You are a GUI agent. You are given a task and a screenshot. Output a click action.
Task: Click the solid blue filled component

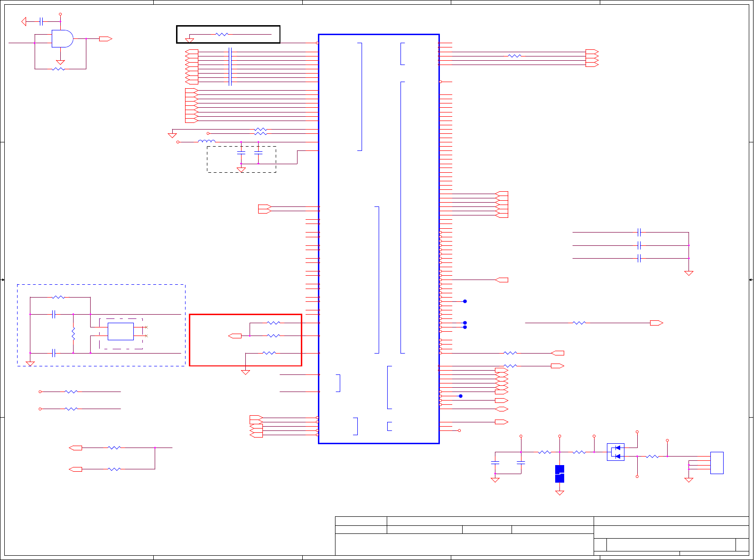[559, 474]
